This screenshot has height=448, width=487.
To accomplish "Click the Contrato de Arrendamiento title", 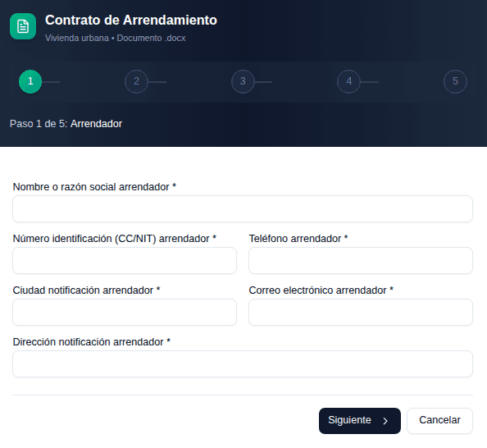I will [x=131, y=21].
